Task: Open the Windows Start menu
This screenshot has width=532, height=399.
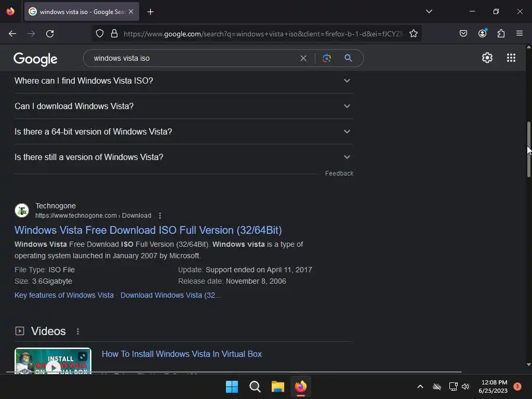Action: coord(232,387)
